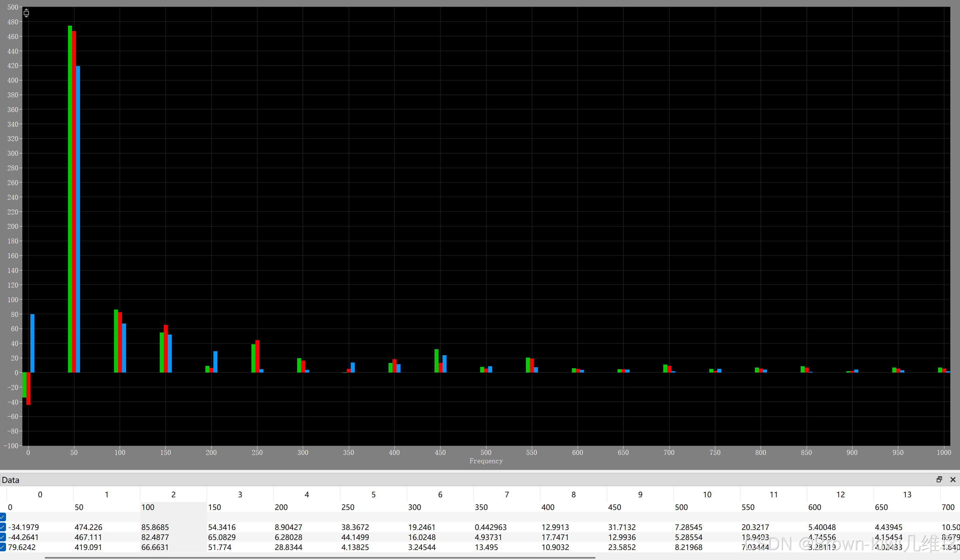This screenshot has height=560, width=960.
Task: Select cell showing 419.091
Action: click(88, 547)
